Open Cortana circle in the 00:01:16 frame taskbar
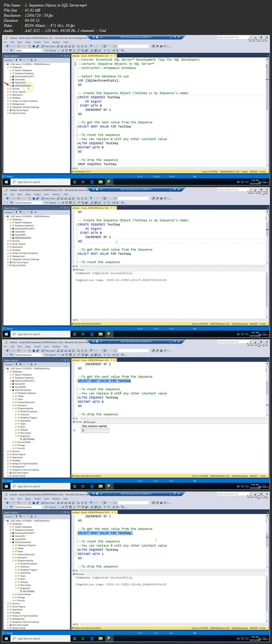 click(75, 182)
